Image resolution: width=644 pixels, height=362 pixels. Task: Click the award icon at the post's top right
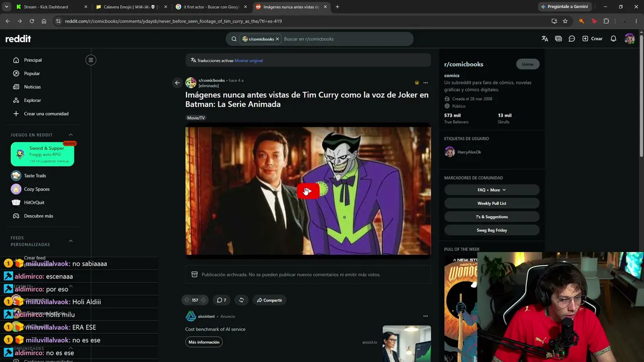click(417, 83)
